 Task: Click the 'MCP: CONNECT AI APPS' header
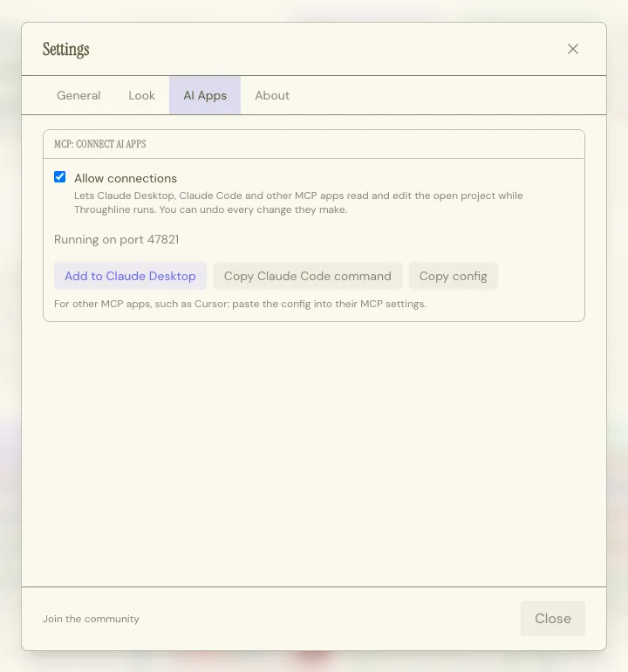(99, 144)
